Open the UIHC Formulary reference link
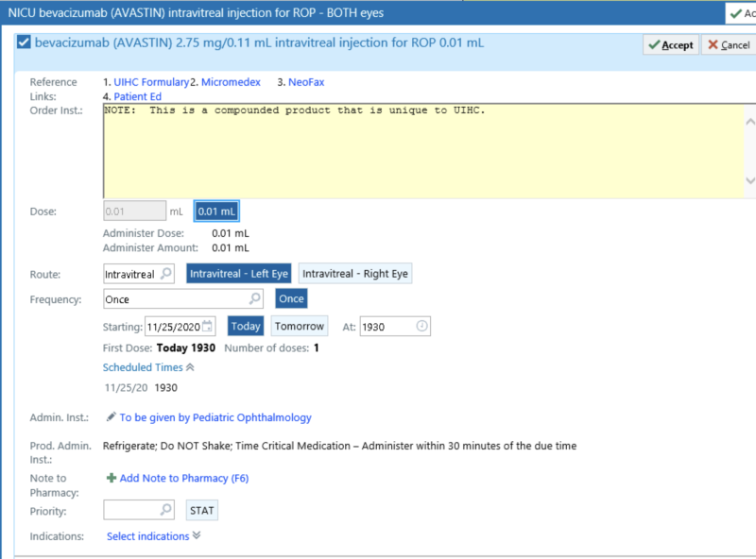 [x=151, y=82]
